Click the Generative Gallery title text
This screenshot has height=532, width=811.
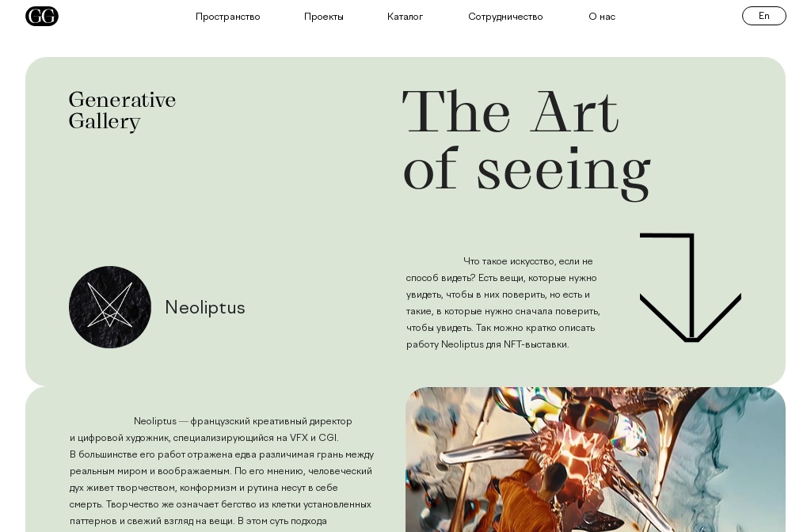pos(123,111)
